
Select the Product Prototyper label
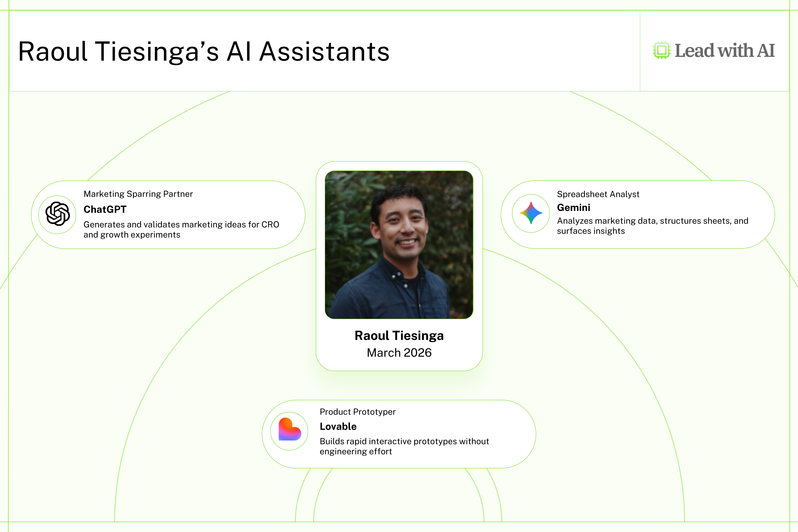pos(358,412)
